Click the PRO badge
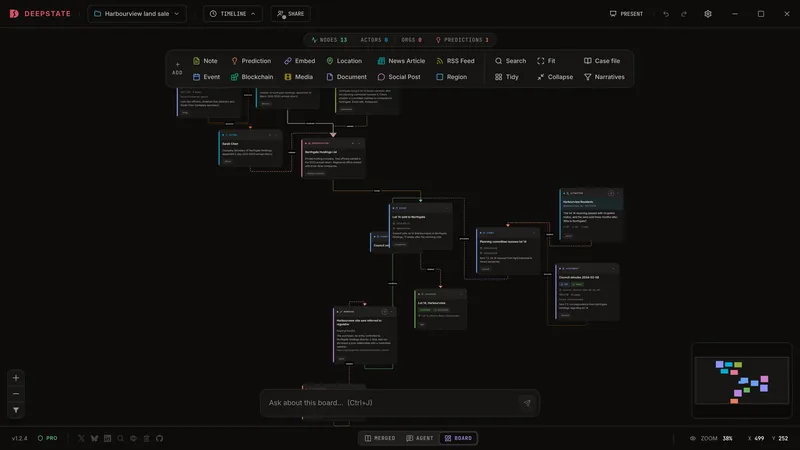The width and height of the screenshot is (800, 450). point(47,438)
